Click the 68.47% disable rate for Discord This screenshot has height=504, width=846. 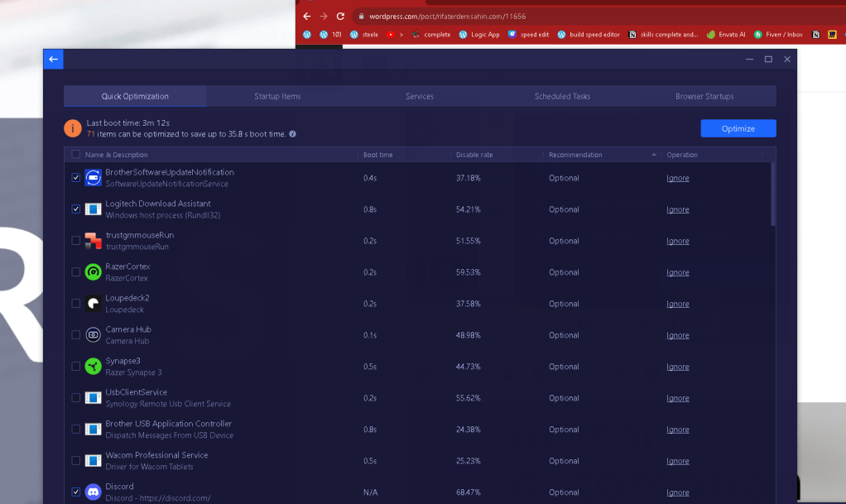coord(468,492)
